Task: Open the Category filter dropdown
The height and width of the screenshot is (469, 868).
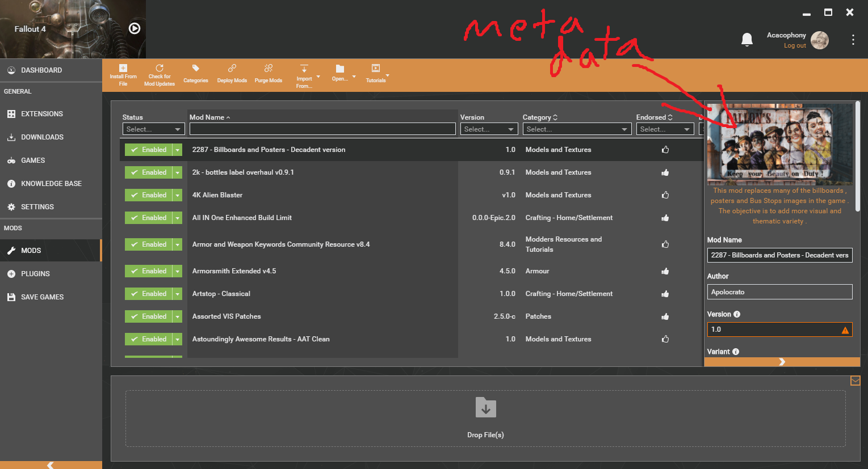Action: (x=577, y=129)
